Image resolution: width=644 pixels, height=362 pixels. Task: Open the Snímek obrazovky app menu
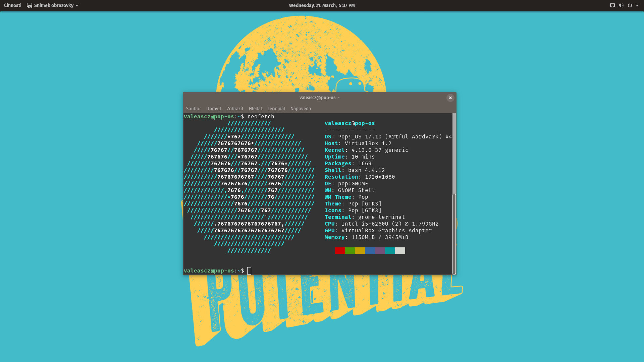53,5
